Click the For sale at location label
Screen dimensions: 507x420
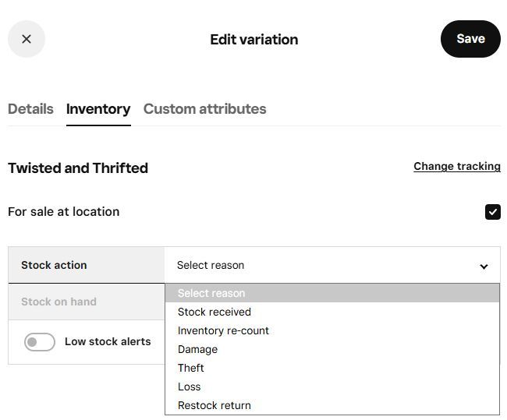[64, 212]
